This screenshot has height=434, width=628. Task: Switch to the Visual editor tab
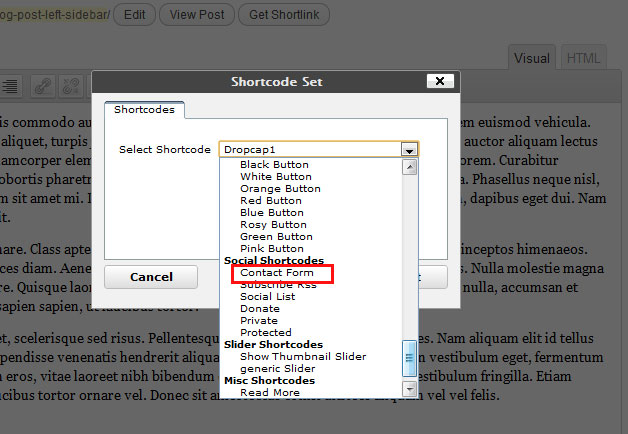(532, 58)
